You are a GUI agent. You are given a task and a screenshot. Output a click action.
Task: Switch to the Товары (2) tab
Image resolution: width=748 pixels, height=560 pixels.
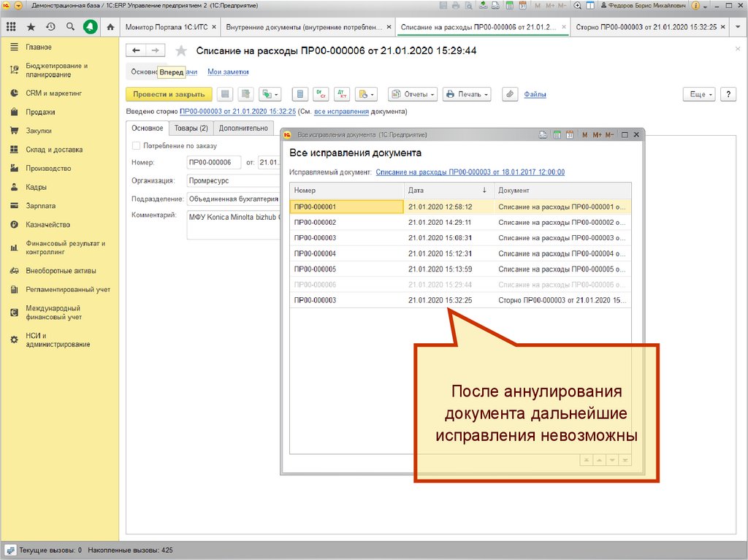pos(191,129)
